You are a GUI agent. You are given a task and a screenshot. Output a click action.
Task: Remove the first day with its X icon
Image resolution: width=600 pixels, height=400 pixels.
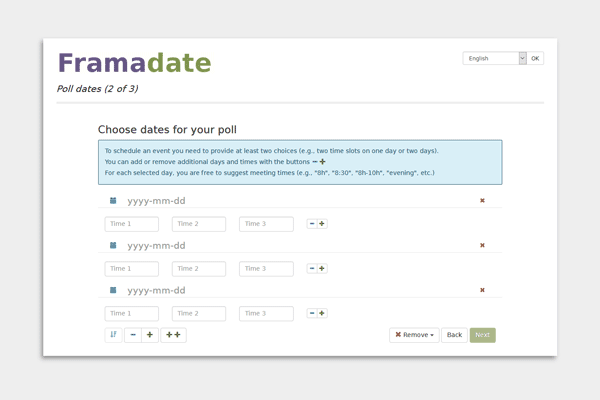[x=482, y=201]
